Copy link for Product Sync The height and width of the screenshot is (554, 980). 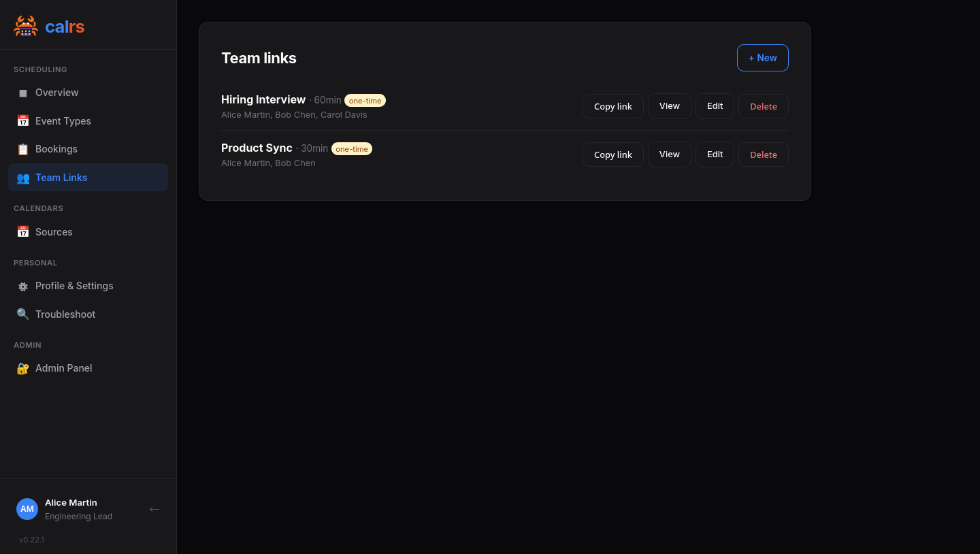[x=612, y=154]
